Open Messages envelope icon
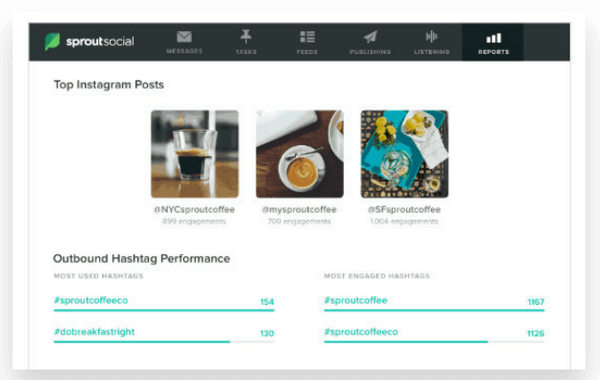The width and height of the screenshot is (600, 380). pos(184,37)
